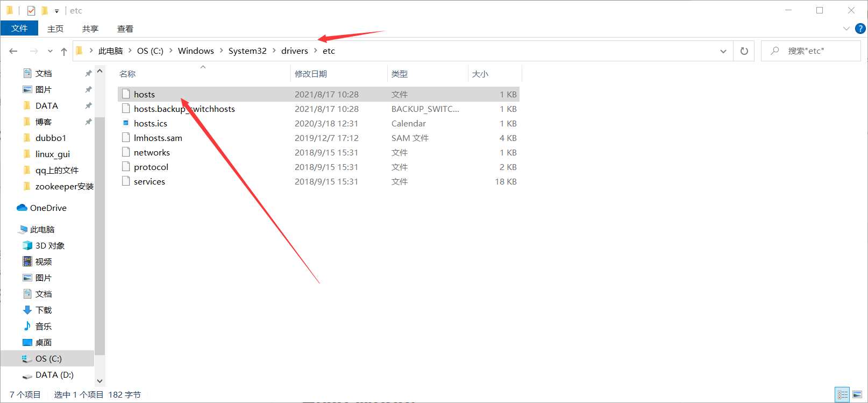Open the zookeeper安装 folder in sidebar
The height and width of the screenshot is (403, 868).
(64, 186)
